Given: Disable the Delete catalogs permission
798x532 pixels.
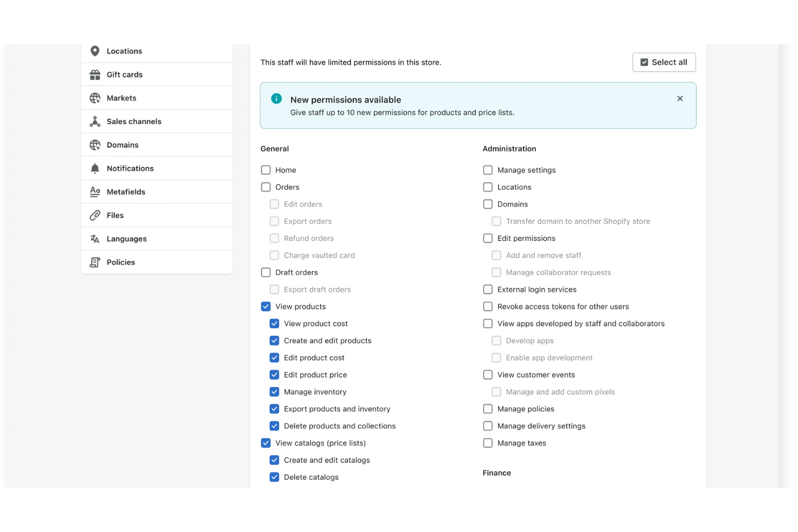Looking at the screenshot, I should click(x=274, y=477).
